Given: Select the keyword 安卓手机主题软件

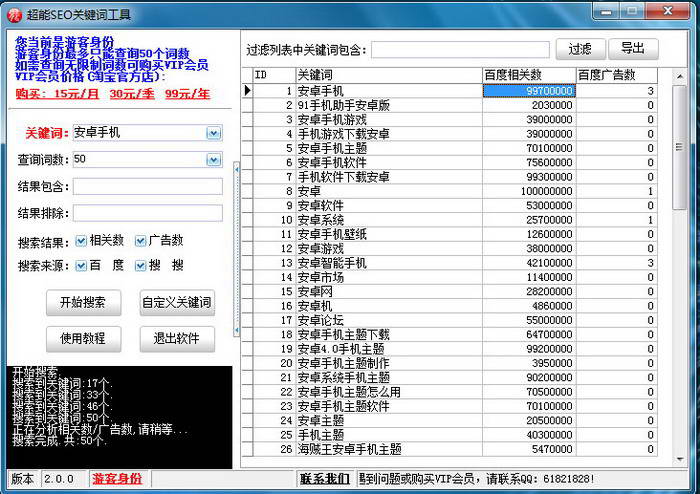Looking at the screenshot, I should pyautogui.click(x=344, y=406).
